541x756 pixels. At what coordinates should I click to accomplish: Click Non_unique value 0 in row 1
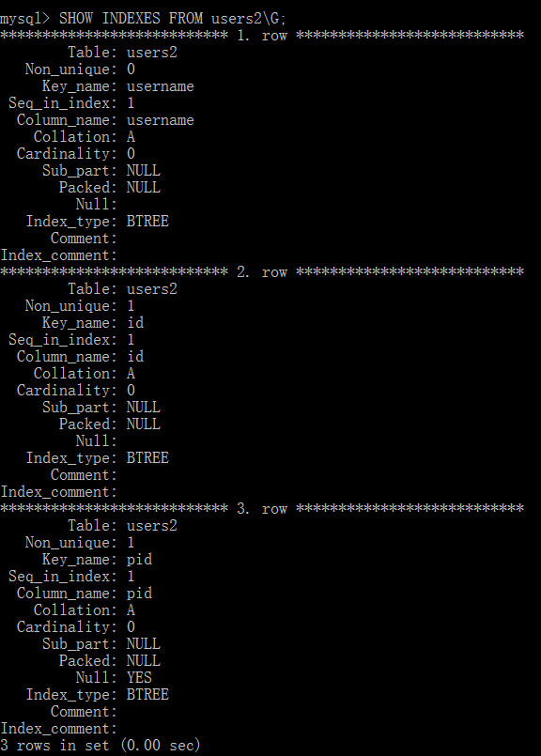click(x=131, y=69)
